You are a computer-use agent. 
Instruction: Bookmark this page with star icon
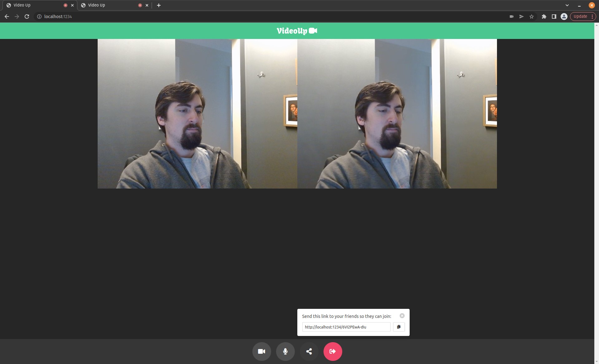tap(532, 17)
